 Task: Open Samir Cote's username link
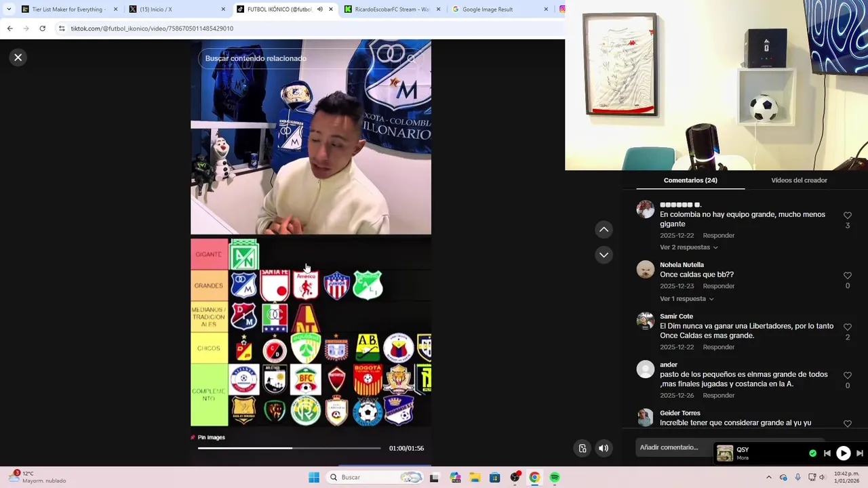[x=676, y=317]
